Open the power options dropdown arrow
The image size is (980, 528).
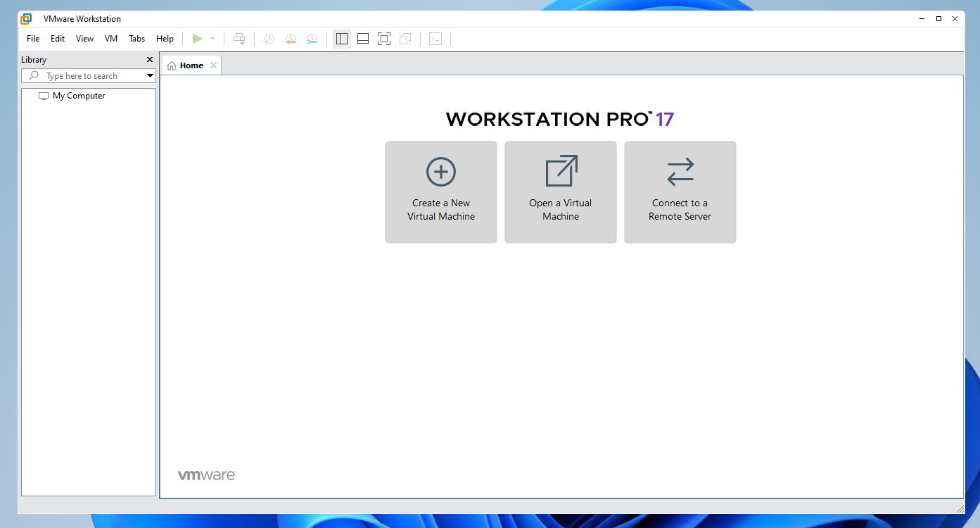click(212, 39)
